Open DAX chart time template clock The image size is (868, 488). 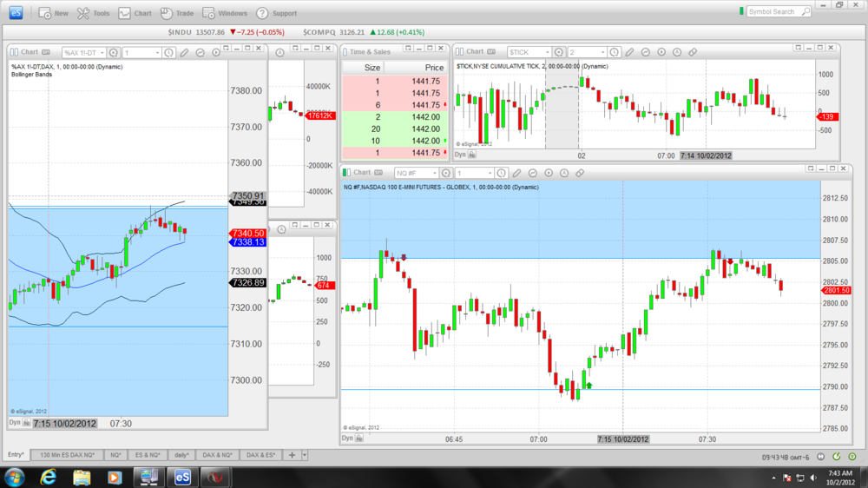click(x=169, y=53)
